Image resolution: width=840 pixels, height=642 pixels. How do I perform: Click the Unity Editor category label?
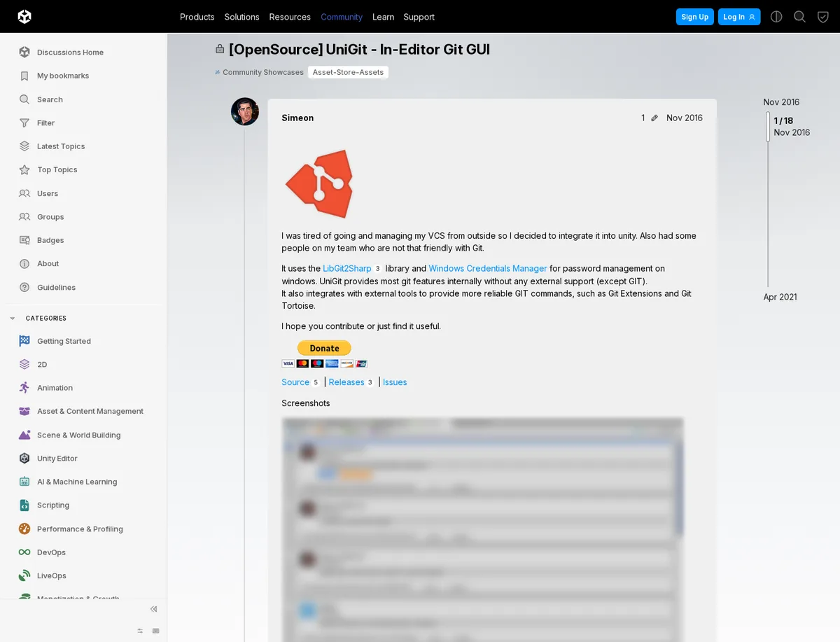pyautogui.click(x=57, y=458)
